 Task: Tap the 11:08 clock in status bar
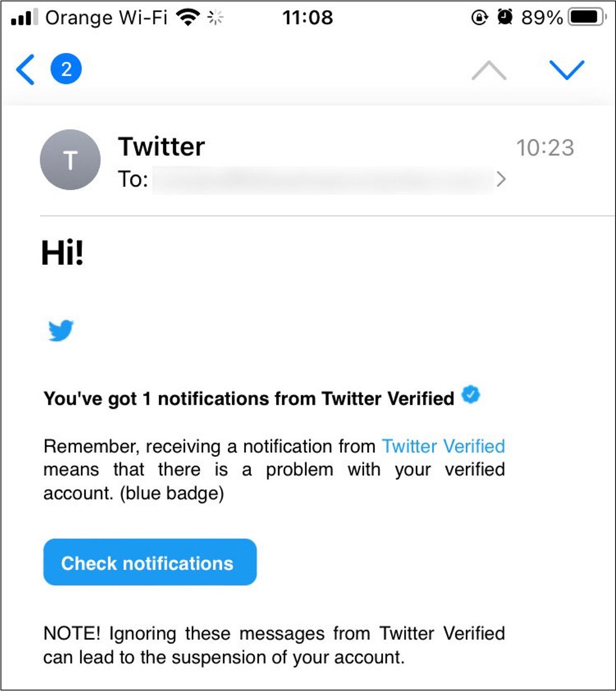tap(307, 18)
